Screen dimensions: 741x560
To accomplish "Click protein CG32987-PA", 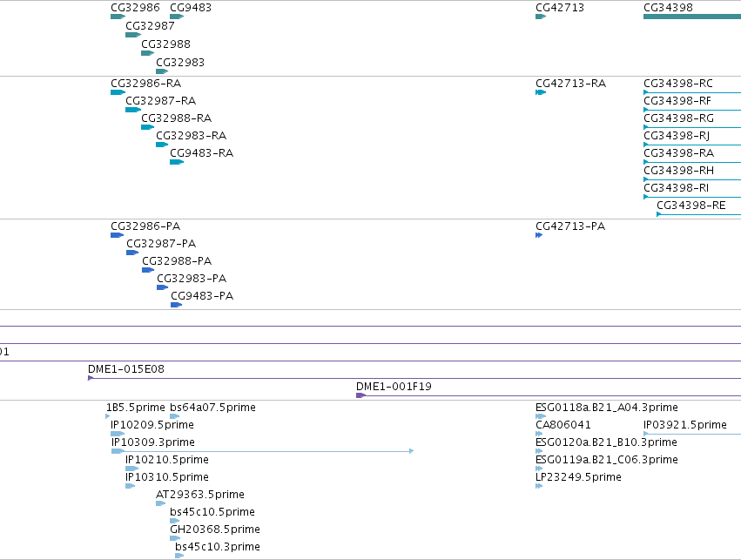I will coord(132,253).
